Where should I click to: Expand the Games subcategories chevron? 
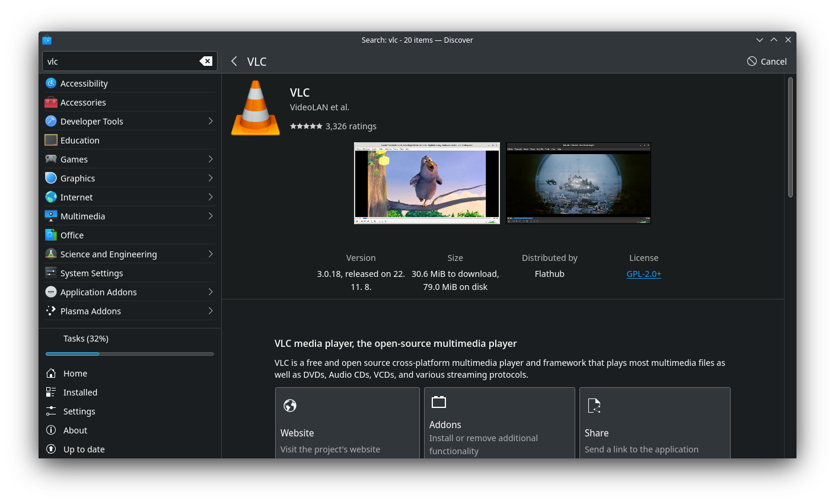[x=211, y=159]
